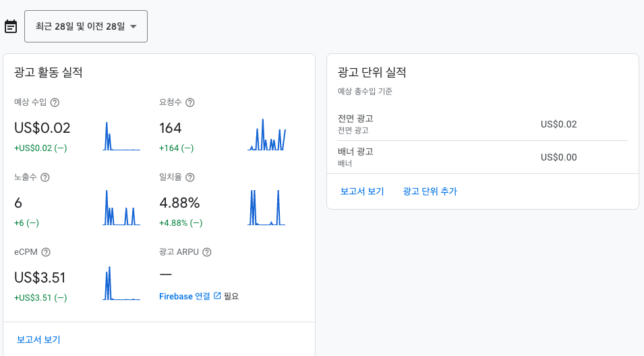Open 보고서 보기 in 광고 활동 실적 card
Screen dimensions: 644x356
pyautogui.click(x=38, y=340)
